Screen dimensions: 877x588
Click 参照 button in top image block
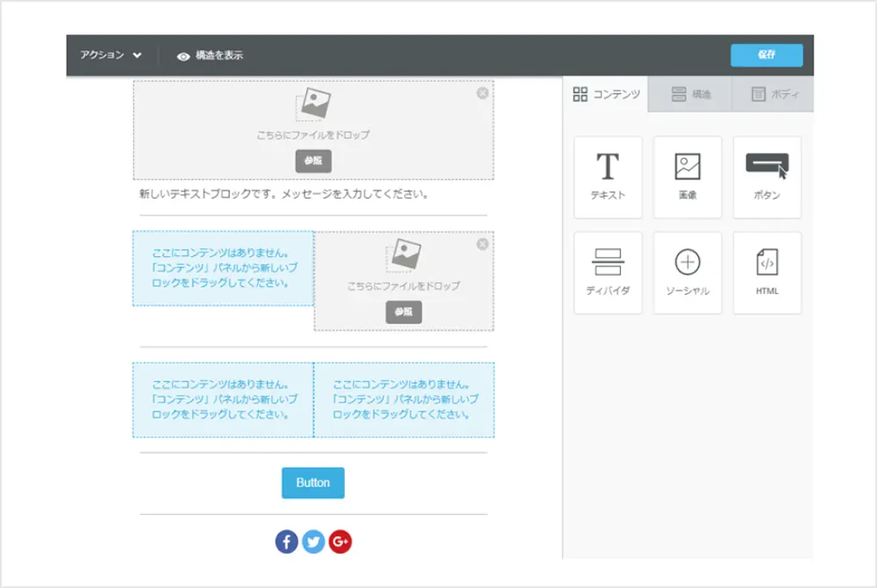click(313, 161)
